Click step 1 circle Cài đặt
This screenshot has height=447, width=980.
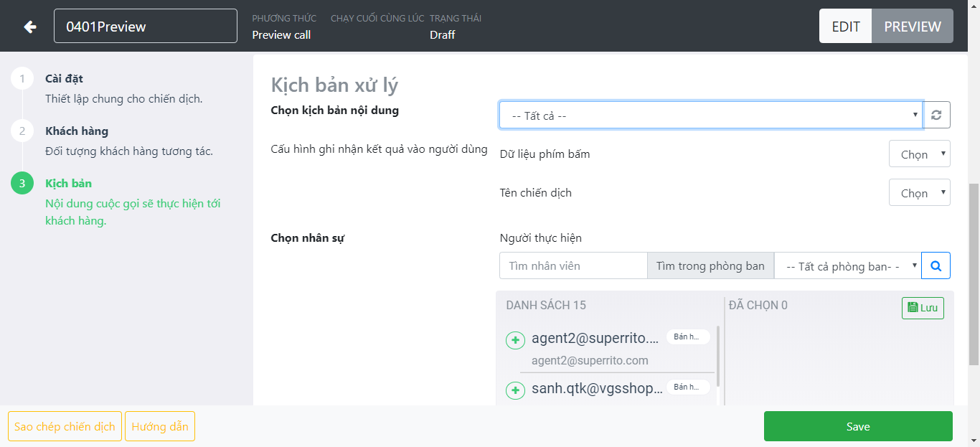coord(22,79)
